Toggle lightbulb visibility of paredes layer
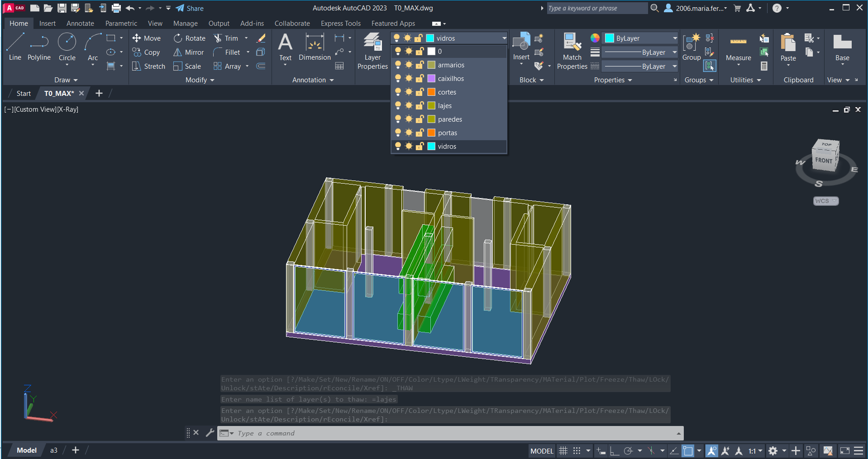Screen dimensions: 868x459 coord(398,119)
